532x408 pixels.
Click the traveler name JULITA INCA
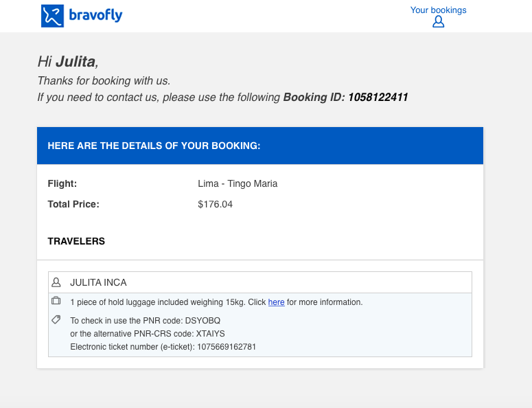98,282
